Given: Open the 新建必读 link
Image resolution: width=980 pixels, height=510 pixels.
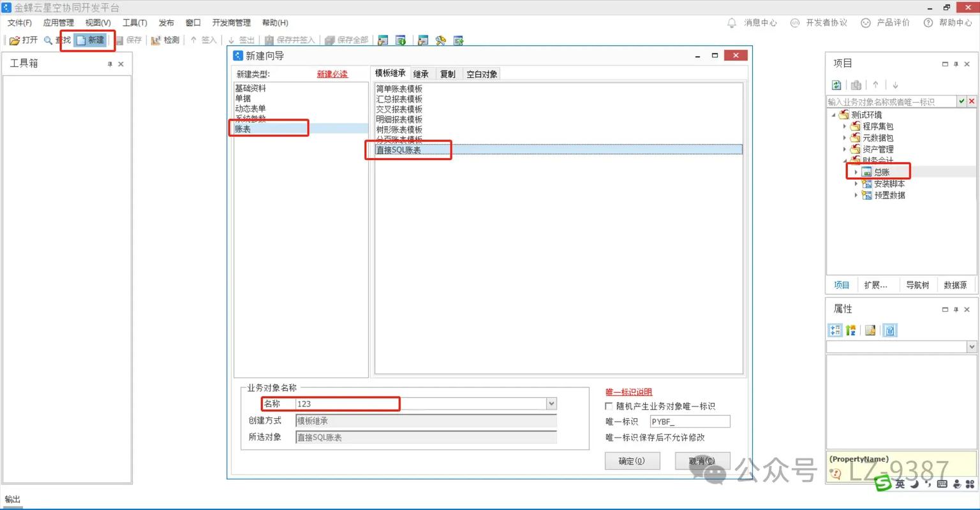Looking at the screenshot, I should [332, 75].
